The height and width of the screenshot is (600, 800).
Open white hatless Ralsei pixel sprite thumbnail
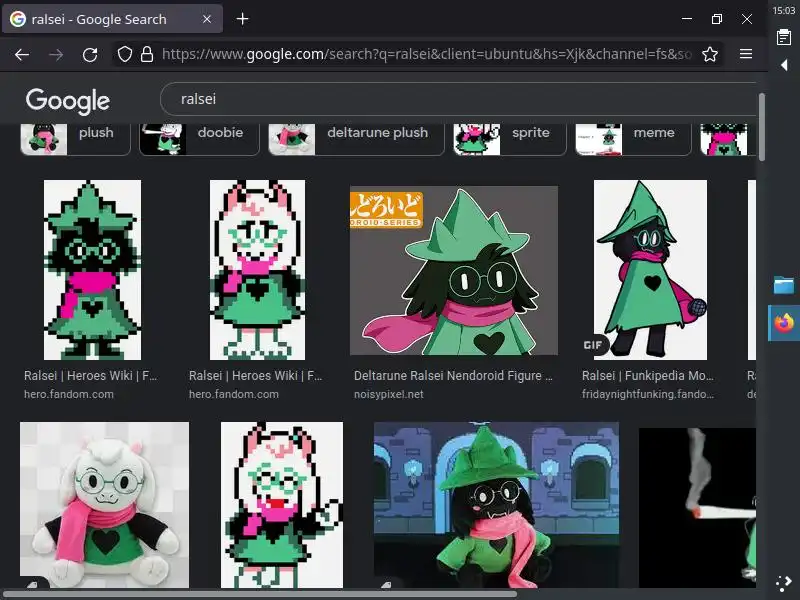pyautogui.click(x=257, y=270)
